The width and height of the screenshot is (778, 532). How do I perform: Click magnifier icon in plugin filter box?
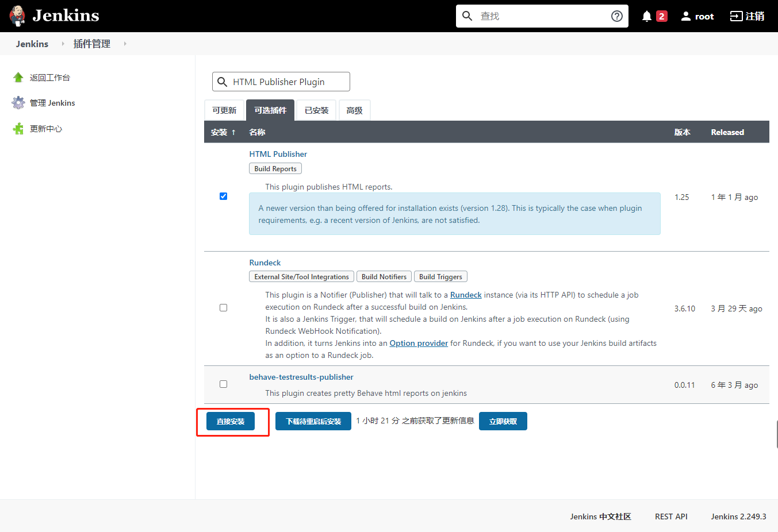pyautogui.click(x=223, y=82)
